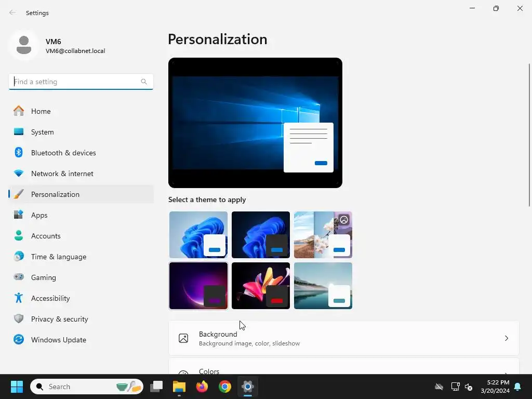Open the System settings page
Image resolution: width=532 pixels, height=399 pixels.
[81, 131]
